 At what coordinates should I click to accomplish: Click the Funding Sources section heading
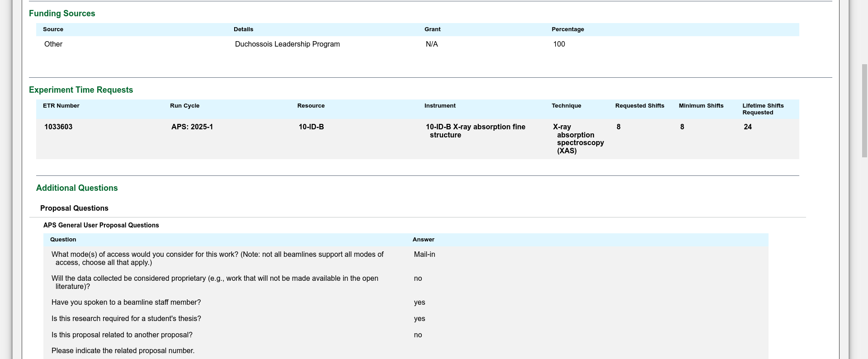tap(62, 14)
